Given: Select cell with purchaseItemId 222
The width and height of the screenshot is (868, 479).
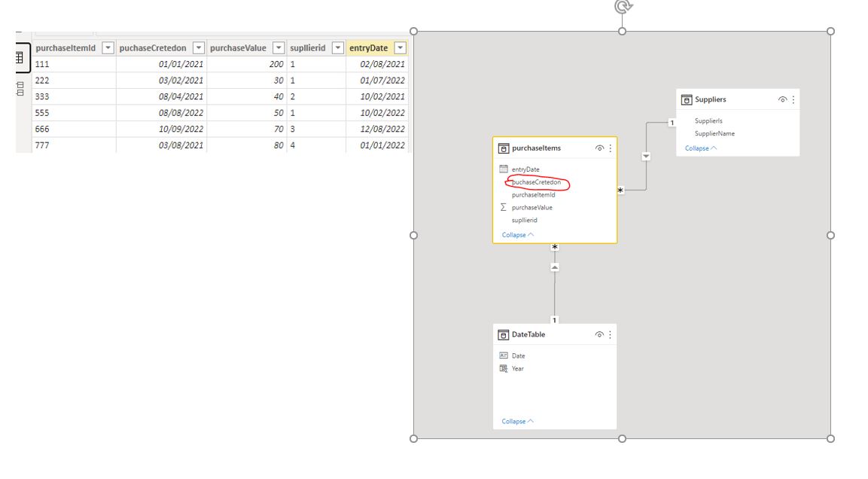Looking at the screenshot, I should [x=75, y=81].
